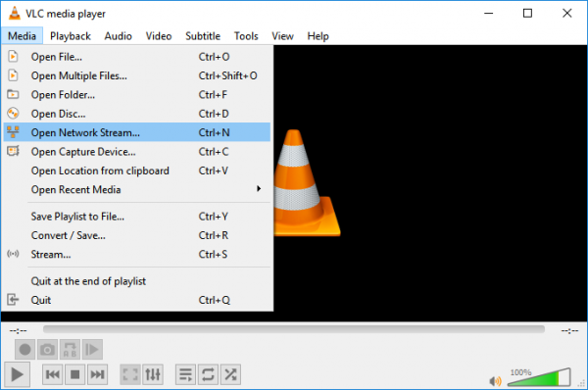Screen dimensions: 588x390
Task: Toggle fullscreen video icon
Action: coord(130,374)
